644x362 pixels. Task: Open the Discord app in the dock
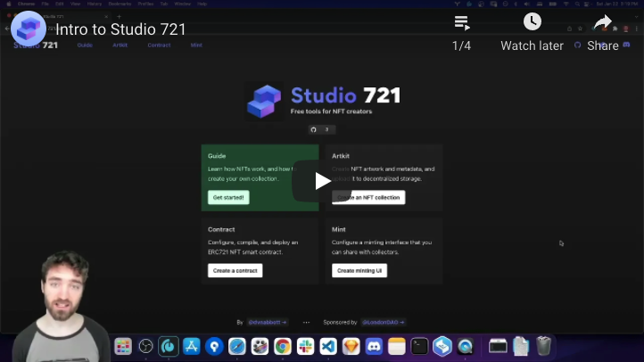tap(374, 347)
